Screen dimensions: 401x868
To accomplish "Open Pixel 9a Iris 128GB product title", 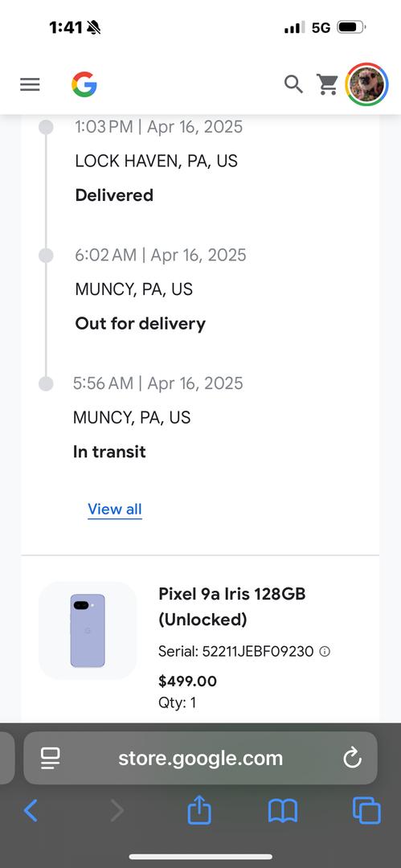I will coord(232,607).
